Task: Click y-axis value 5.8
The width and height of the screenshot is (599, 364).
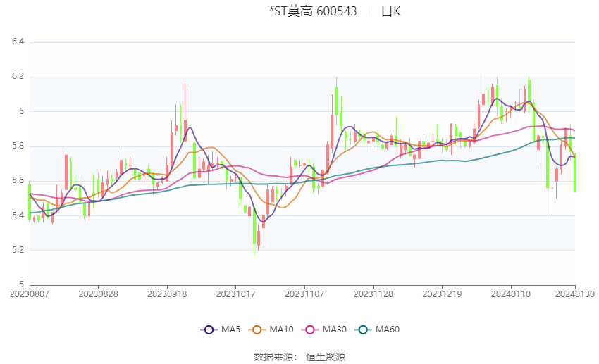Action: pos(18,146)
